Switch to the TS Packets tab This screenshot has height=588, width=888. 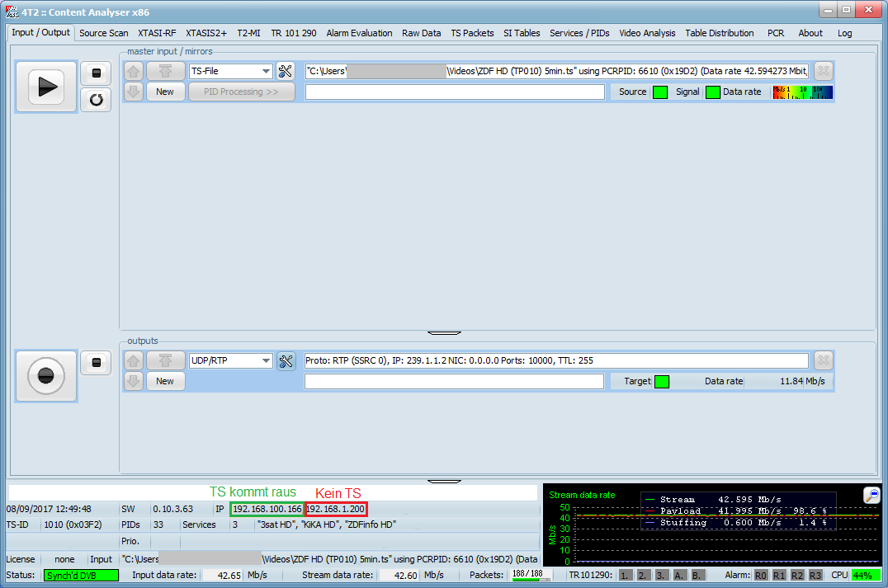(472, 33)
